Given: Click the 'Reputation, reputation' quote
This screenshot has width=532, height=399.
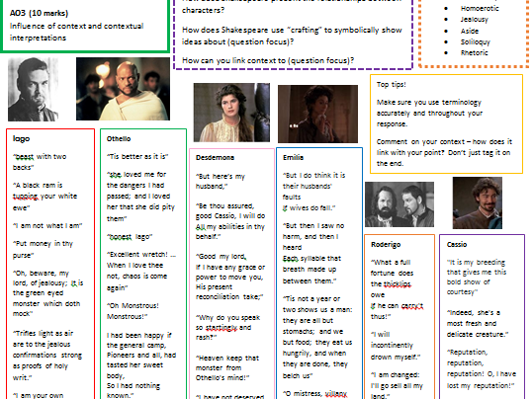Looking at the screenshot, I should pyautogui.click(x=482, y=368).
